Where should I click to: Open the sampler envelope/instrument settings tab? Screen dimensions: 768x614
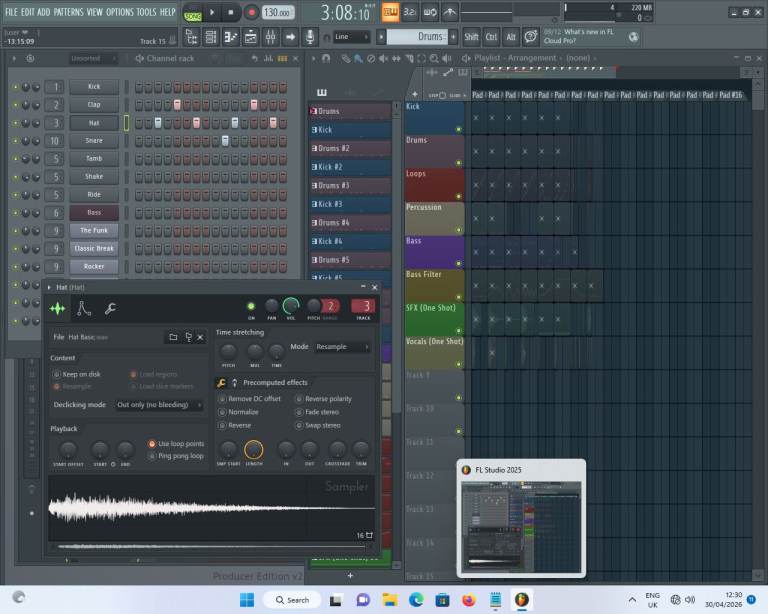coord(84,308)
